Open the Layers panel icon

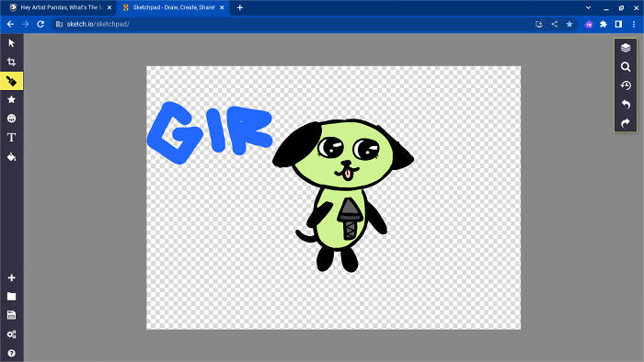click(x=626, y=48)
